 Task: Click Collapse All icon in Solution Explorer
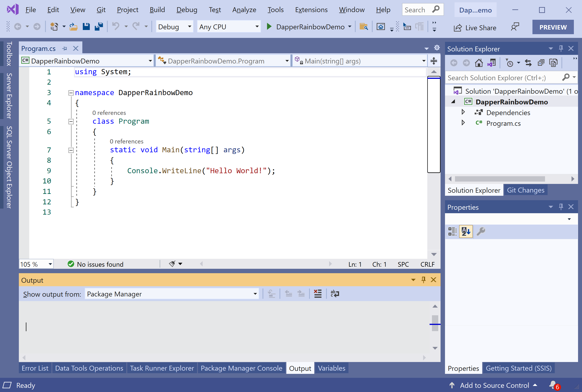[541, 63]
